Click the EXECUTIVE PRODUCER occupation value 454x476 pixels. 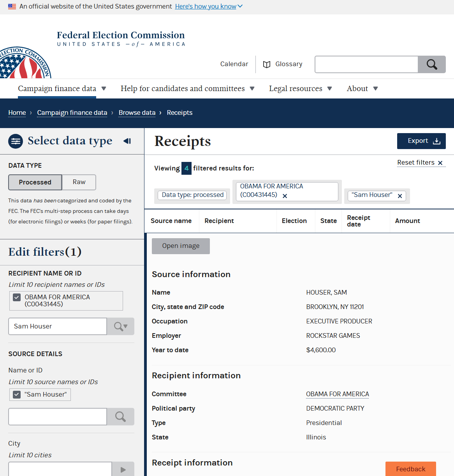click(339, 321)
